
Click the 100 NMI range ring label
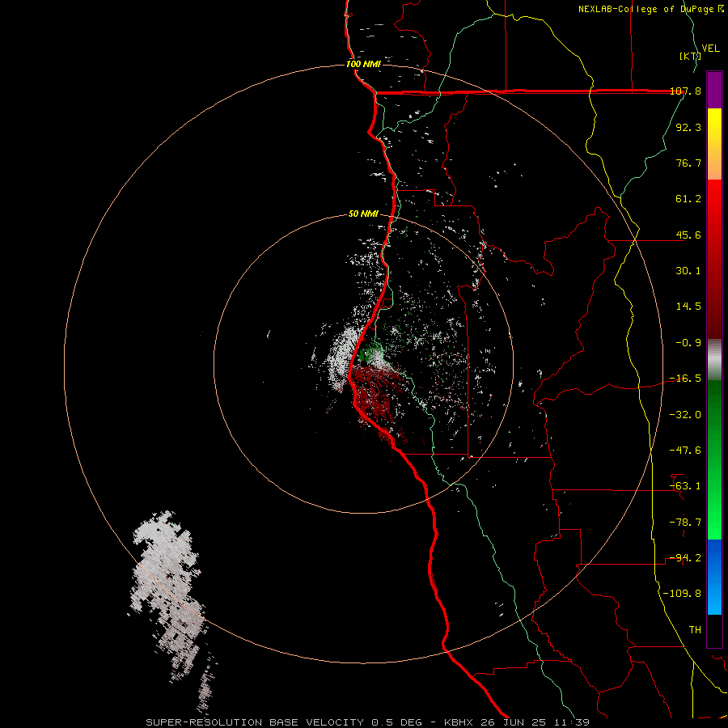(x=363, y=64)
